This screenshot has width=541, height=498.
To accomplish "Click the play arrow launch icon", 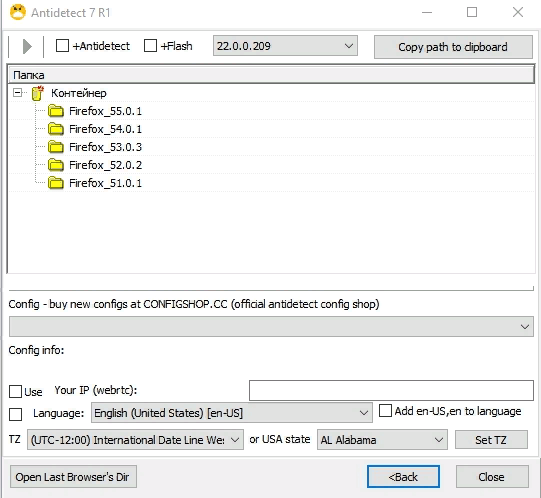I will pos(27,46).
